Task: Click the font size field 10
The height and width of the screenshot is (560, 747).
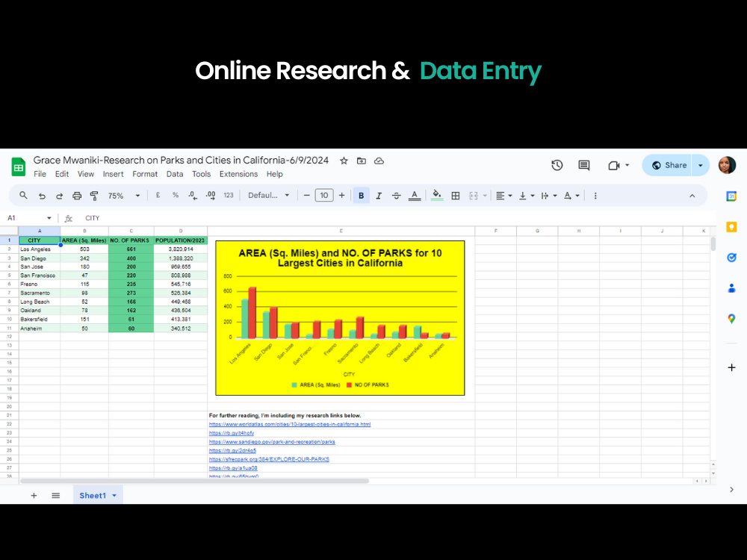Action: (324, 196)
